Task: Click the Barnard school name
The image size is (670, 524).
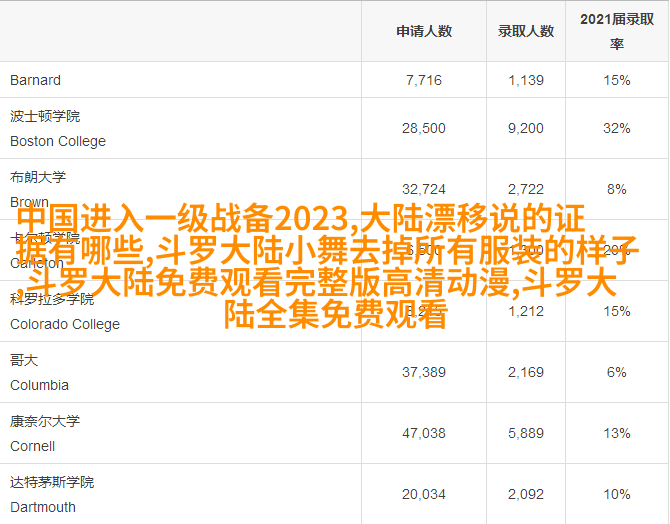Action: pos(35,80)
